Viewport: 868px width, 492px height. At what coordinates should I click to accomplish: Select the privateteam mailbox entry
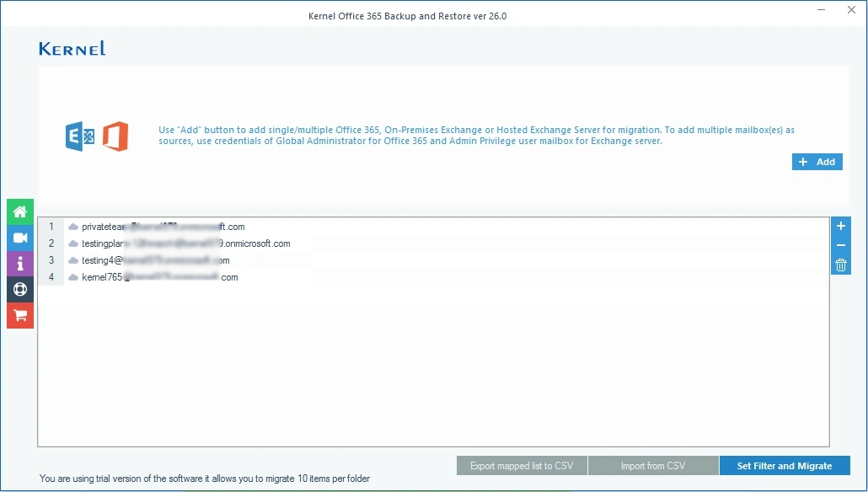tap(163, 227)
